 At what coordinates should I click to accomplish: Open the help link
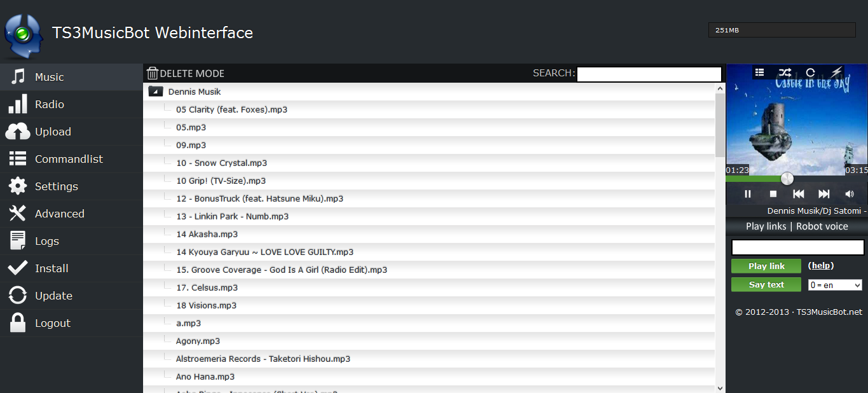pyautogui.click(x=821, y=266)
